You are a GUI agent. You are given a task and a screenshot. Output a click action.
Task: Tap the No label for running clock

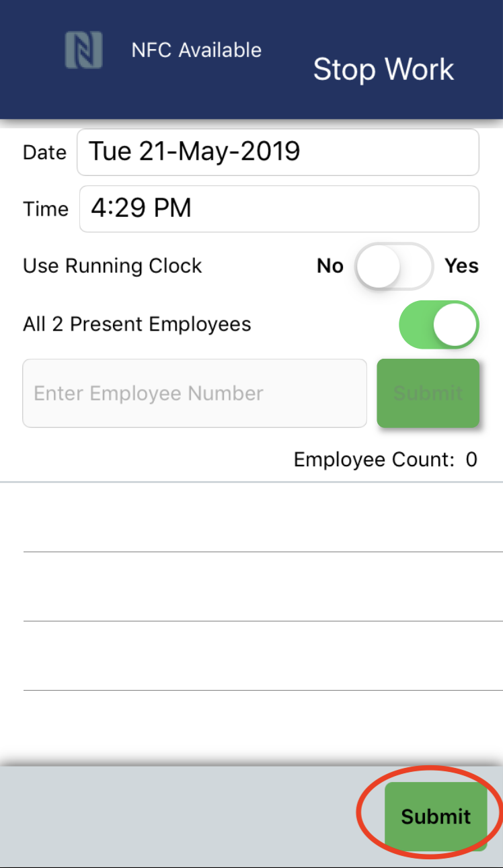pyautogui.click(x=330, y=267)
